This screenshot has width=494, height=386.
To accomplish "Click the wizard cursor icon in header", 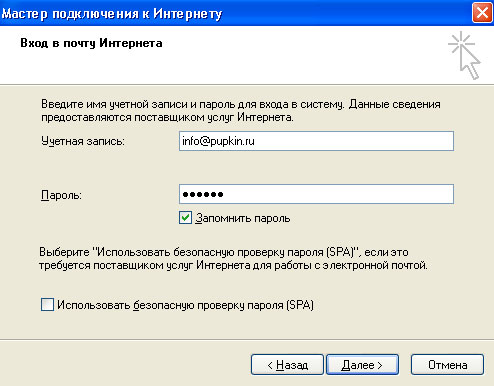I will click(465, 55).
